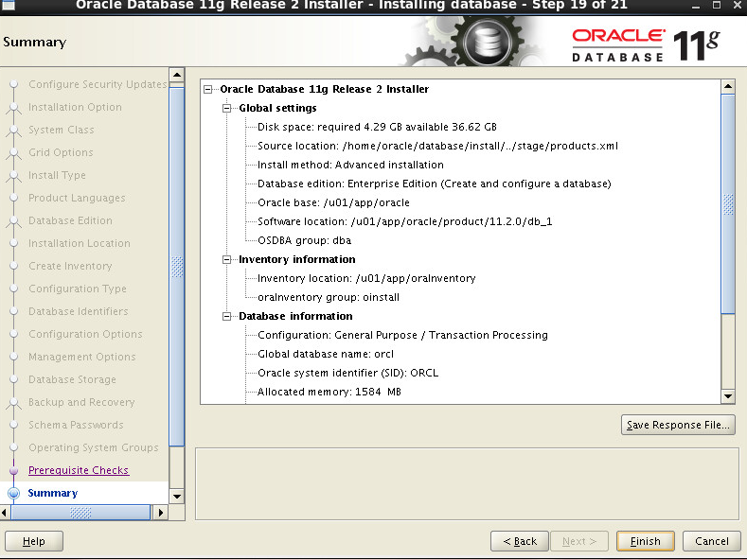Click the sidebar horizontal scrollbar thumb
The width and height of the screenshot is (747, 560).
pyautogui.click(x=80, y=513)
